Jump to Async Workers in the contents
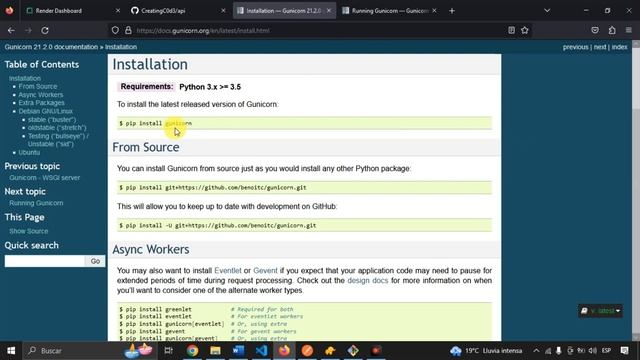This screenshot has width=640, height=360. click(x=41, y=95)
